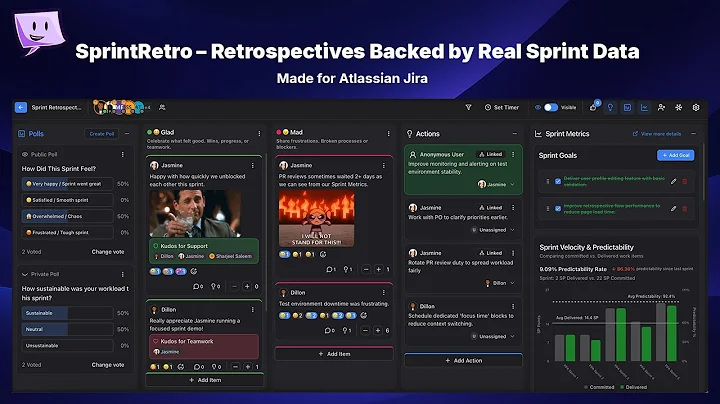This screenshot has height=404, width=720.
Task: Open the participants group icon next to avatars
Action: coord(162,107)
